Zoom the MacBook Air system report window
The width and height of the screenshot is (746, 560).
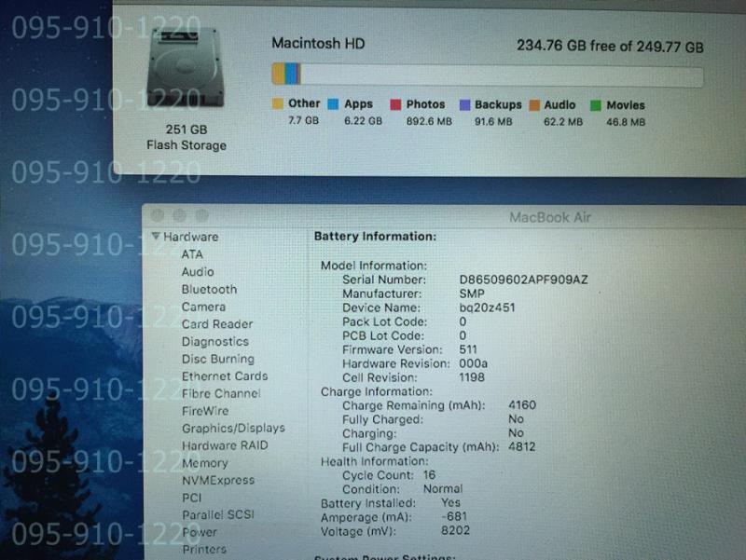click(x=201, y=216)
